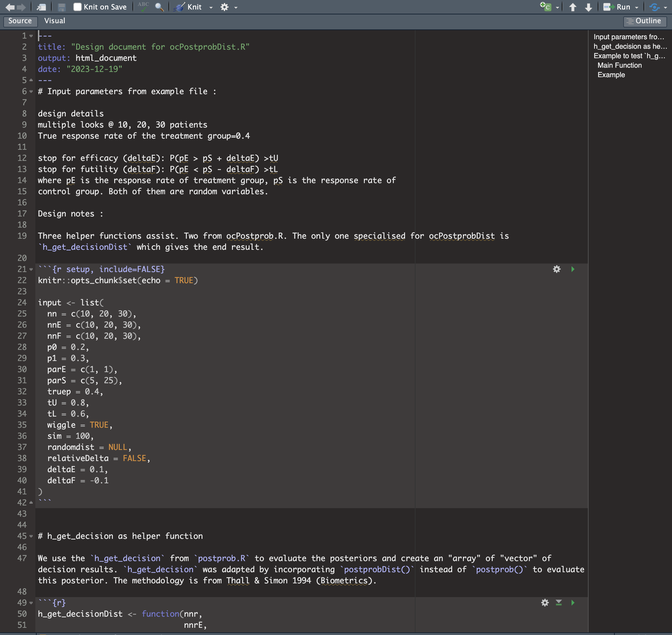The width and height of the screenshot is (672, 635).
Task: Go to previous section with up arrow
Action: (x=573, y=7)
